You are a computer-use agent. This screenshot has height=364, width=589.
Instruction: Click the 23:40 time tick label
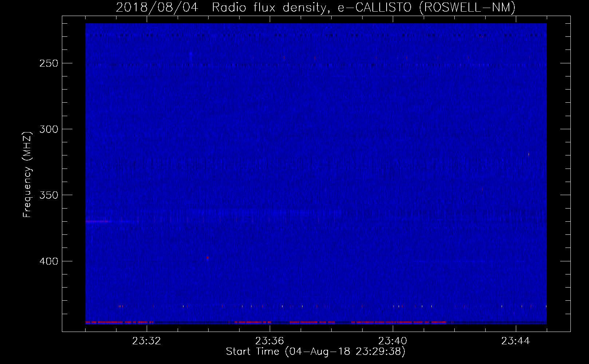[x=393, y=341]
